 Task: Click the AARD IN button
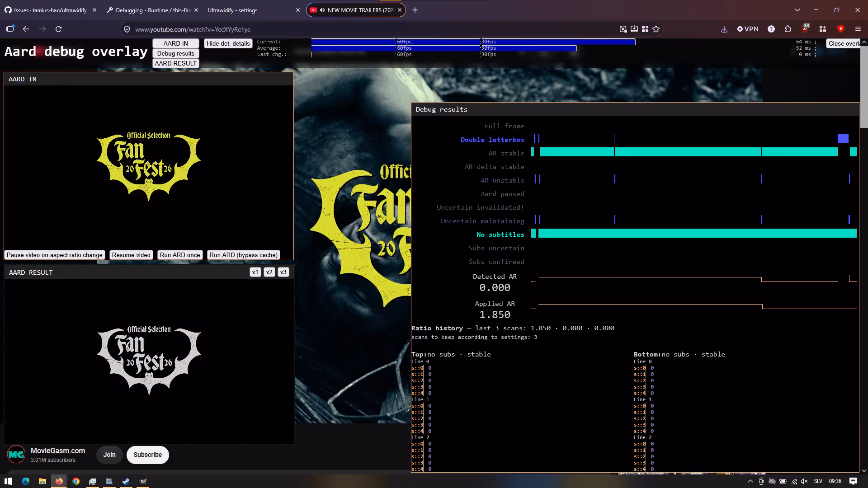[175, 43]
